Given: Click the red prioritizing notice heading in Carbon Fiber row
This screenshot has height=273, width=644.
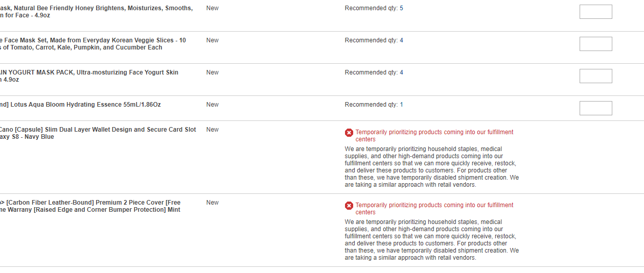Looking at the screenshot, I should pyautogui.click(x=434, y=209).
